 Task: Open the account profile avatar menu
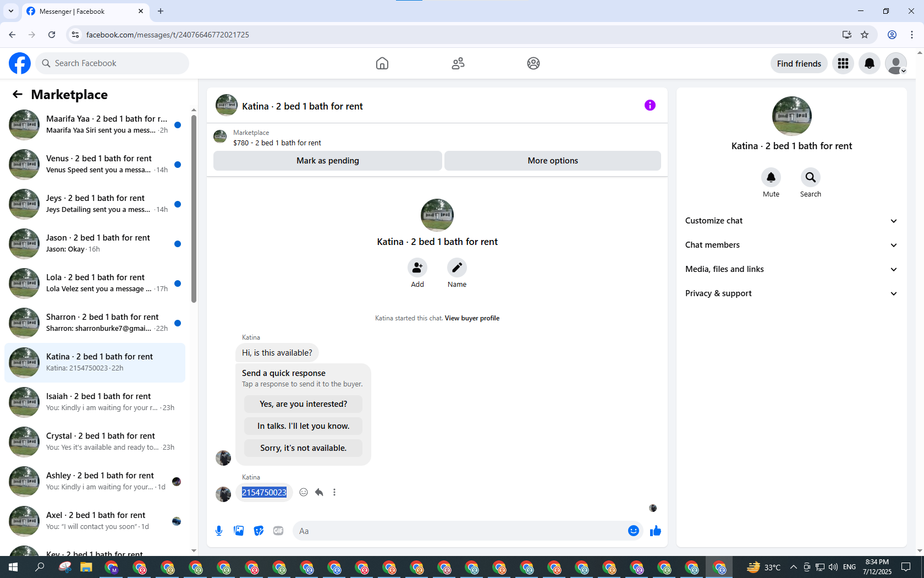pyautogui.click(x=896, y=63)
